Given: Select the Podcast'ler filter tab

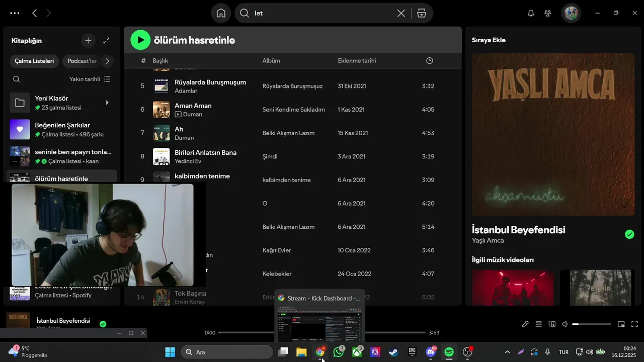Looking at the screenshot, I should 82,61.
